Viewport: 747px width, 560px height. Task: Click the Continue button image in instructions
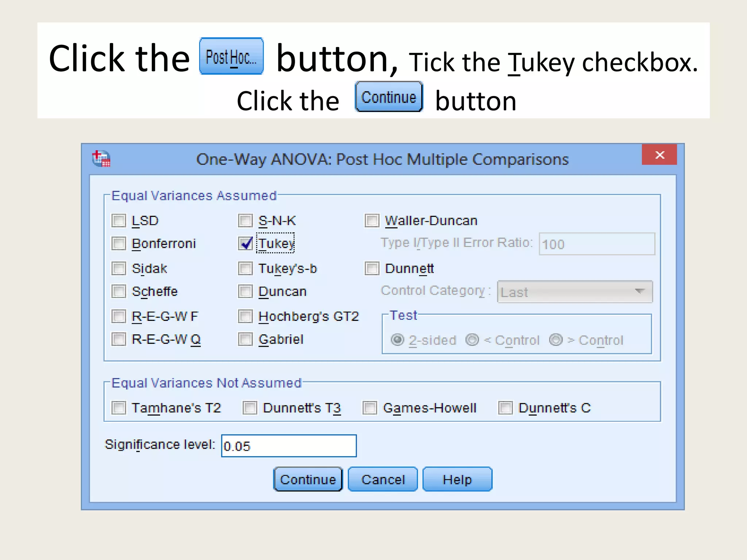(x=389, y=97)
